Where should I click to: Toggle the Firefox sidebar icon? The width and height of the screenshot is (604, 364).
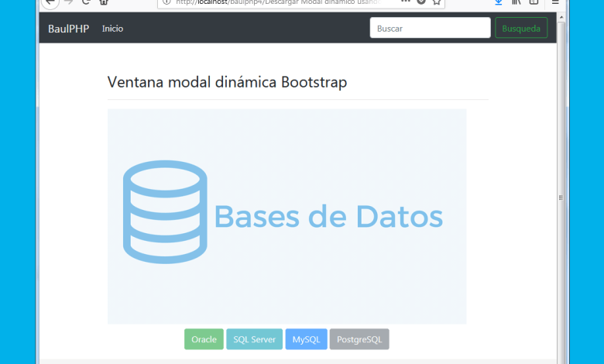pos(534,2)
